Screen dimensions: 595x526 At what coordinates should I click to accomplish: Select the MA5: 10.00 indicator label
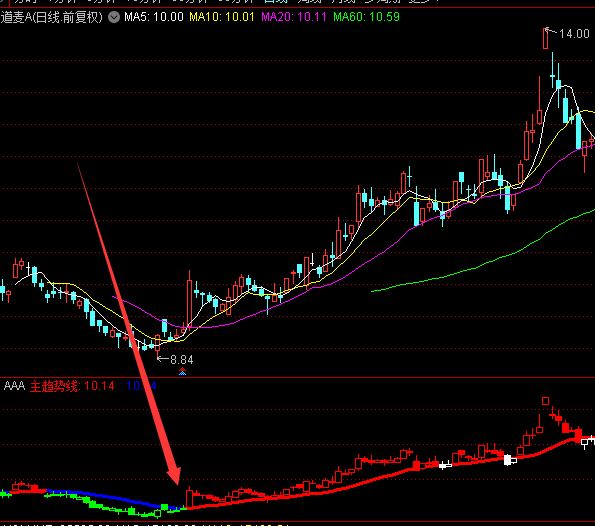pyautogui.click(x=154, y=17)
